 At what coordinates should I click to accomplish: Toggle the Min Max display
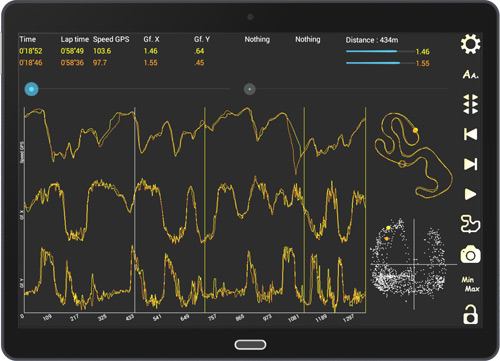[x=470, y=284]
